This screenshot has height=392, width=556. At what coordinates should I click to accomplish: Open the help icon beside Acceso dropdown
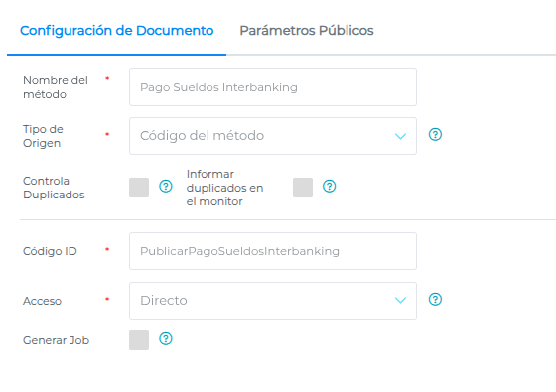[x=435, y=300]
